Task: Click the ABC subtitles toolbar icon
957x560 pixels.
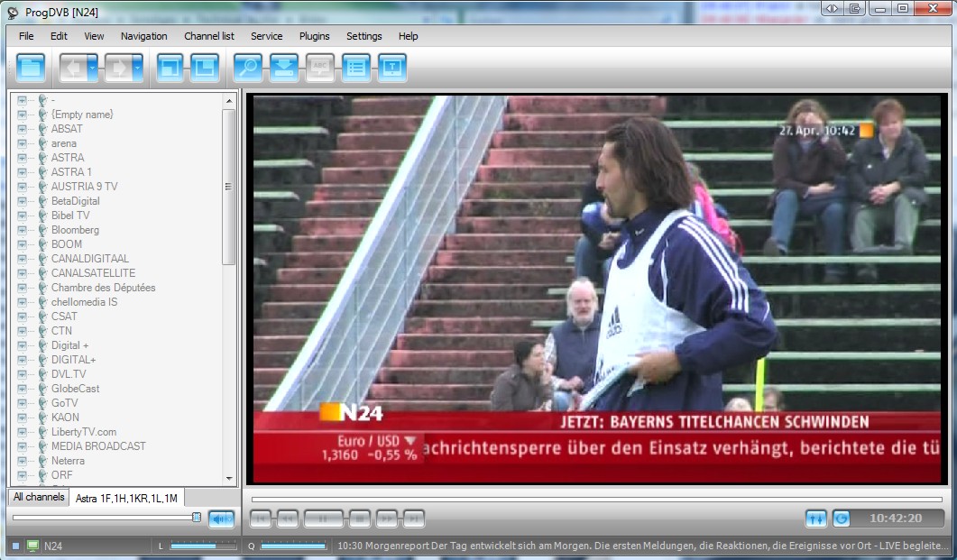Action: pyautogui.click(x=320, y=67)
